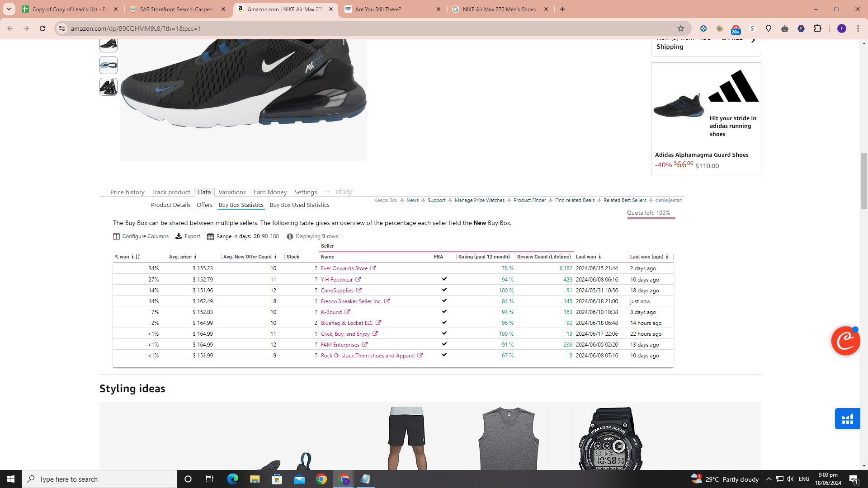
Task: Open the browser extensions puzzle icon
Action: point(818,28)
